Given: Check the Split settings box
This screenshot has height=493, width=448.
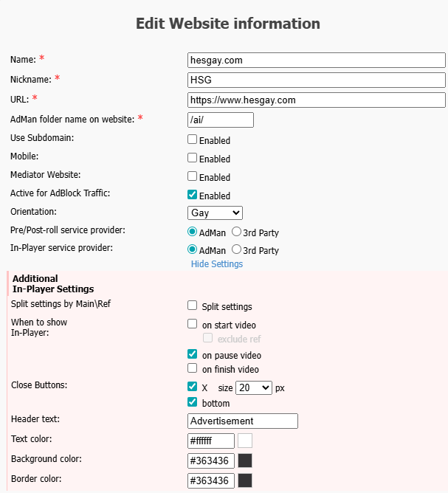Looking at the screenshot, I should (x=193, y=306).
